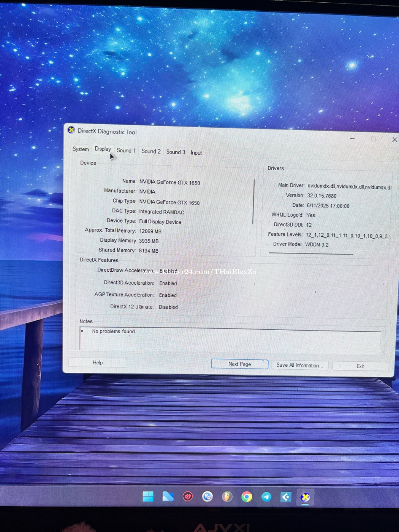This screenshot has width=399, height=532.
Task: Open the Sound 2 tab
Action: [151, 151]
